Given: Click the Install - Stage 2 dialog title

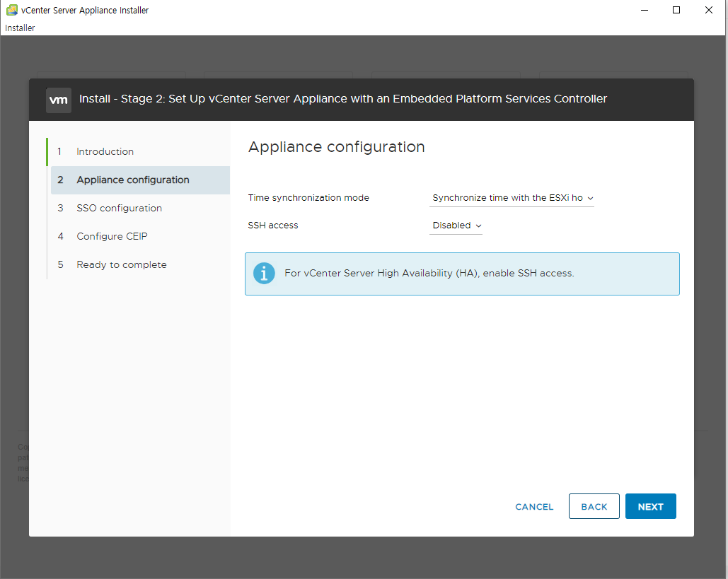Looking at the screenshot, I should click(x=343, y=99).
